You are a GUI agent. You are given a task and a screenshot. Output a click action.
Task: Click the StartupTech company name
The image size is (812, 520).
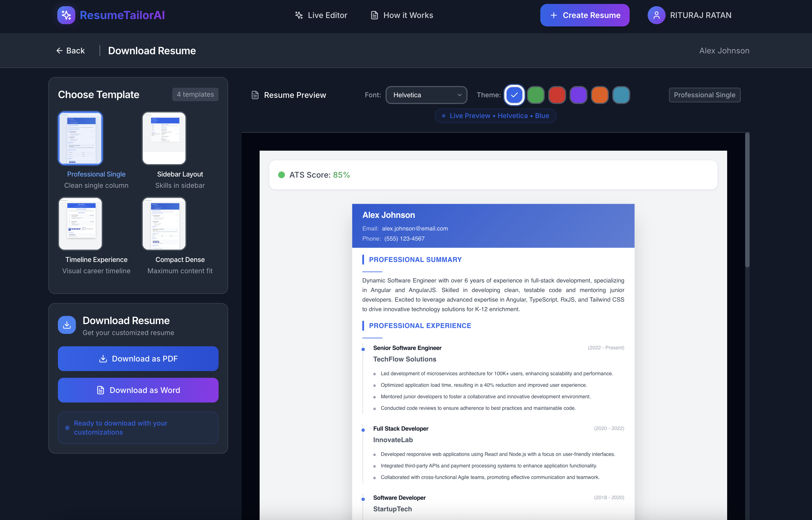[393, 509]
